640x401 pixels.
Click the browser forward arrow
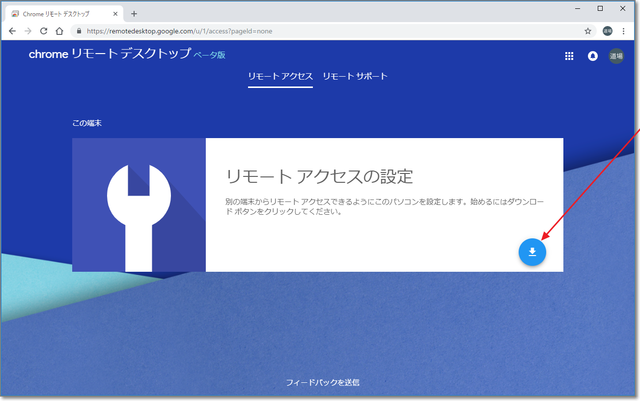click(28, 31)
